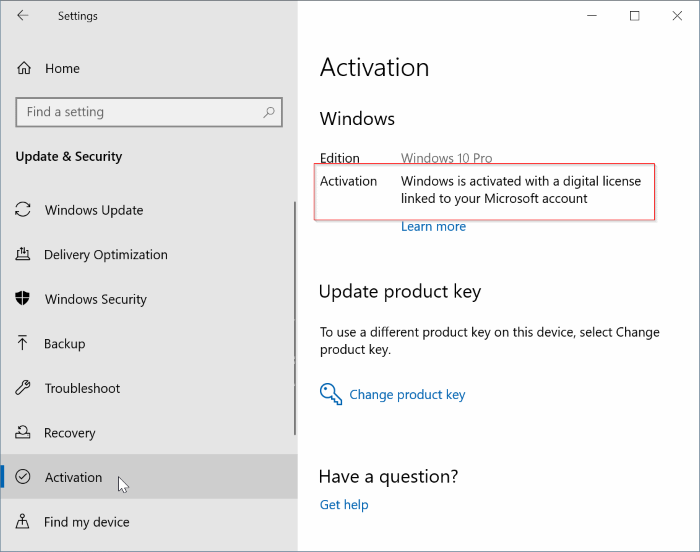
Task: Open the Learn more link
Action: point(433,226)
